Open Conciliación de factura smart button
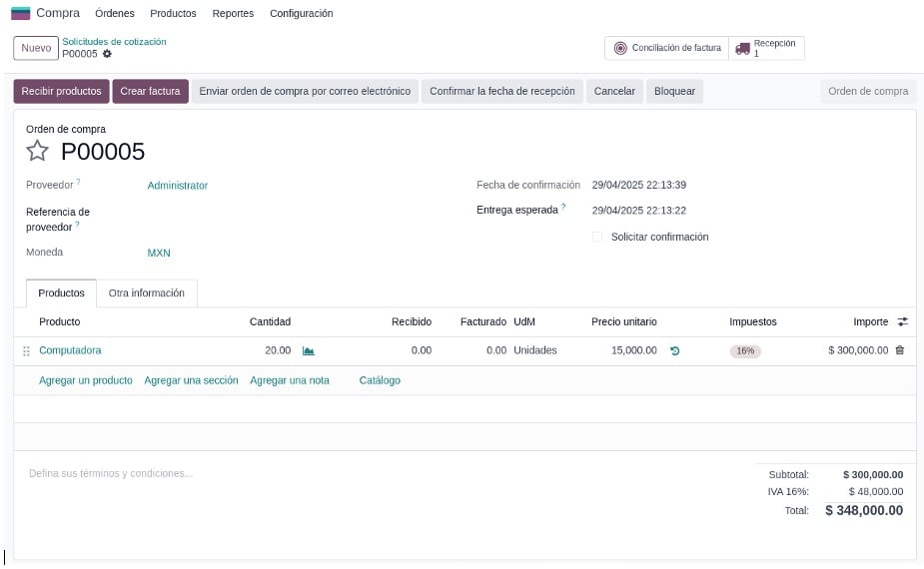Image resolution: width=924 pixels, height=569 pixels. pos(667,48)
